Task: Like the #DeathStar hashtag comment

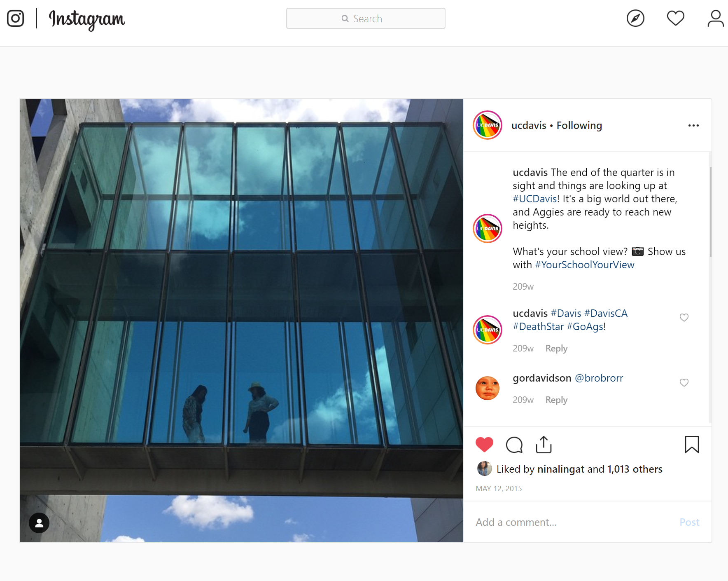Action: [x=684, y=317]
